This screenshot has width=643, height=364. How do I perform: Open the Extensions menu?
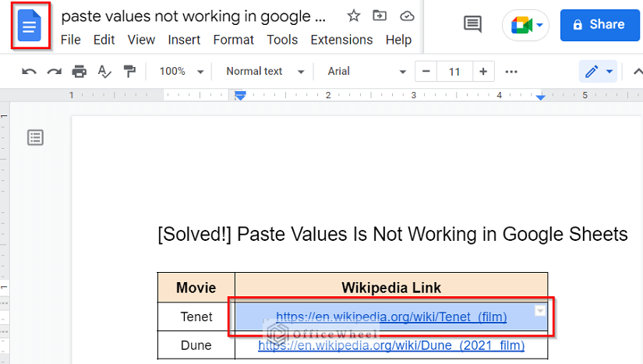click(341, 40)
